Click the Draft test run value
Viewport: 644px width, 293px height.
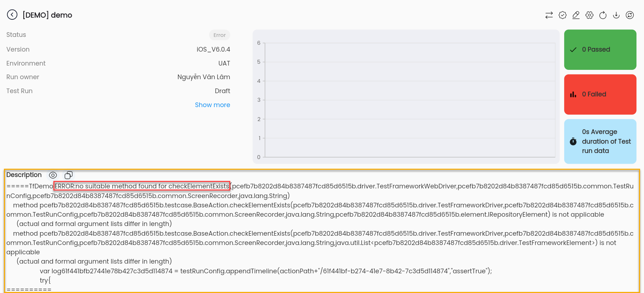coord(222,91)
